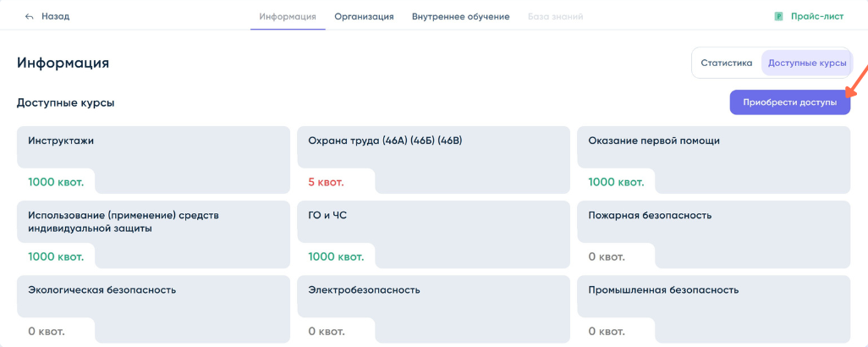
Task: Switch to the Информация tab
Action: [288, 17]
